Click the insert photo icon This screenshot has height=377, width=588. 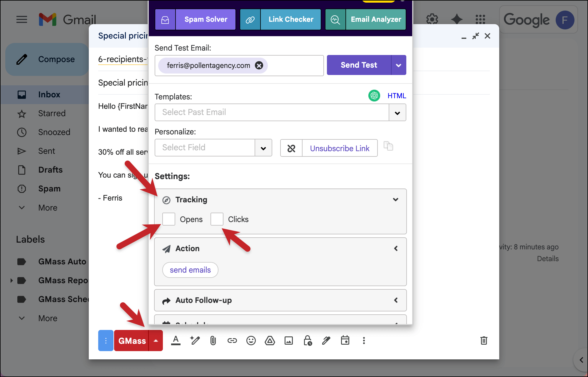pos(288,341)
